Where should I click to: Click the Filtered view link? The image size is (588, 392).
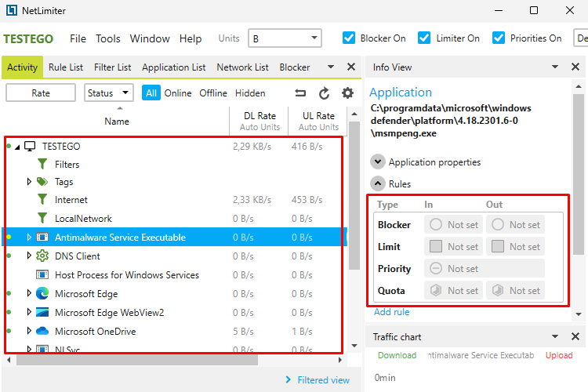coord(323,380)
